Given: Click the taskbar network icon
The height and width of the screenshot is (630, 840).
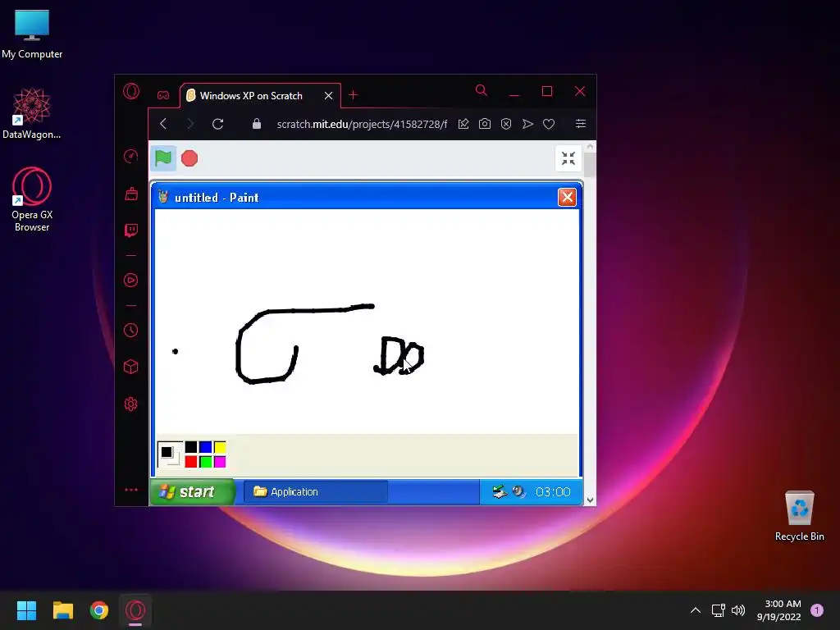Looking at the screenshot, I should pos(718,610).
